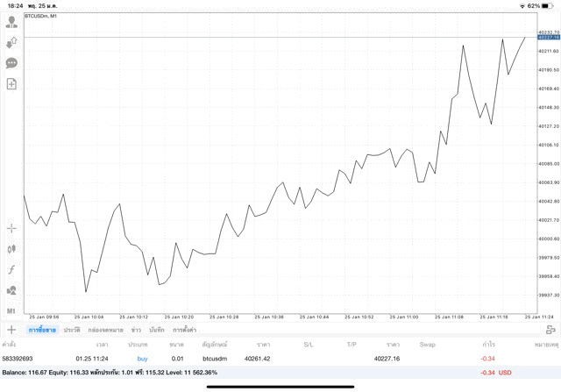Switch to the ข่าว news tab

click(x=136, y=330)
